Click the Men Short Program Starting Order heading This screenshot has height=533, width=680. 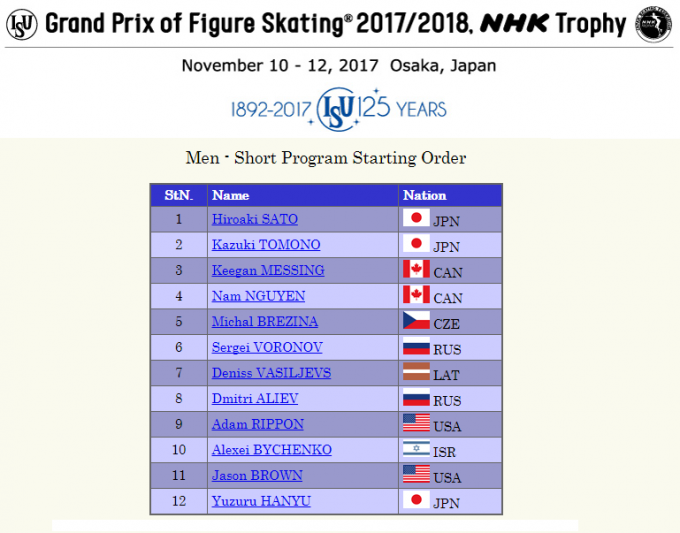coord(326,158)
